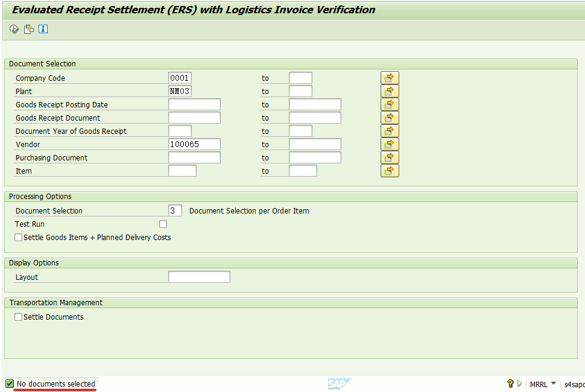
Task: Click the Document Selection field showing 3
Action: (x=175, y=210)
